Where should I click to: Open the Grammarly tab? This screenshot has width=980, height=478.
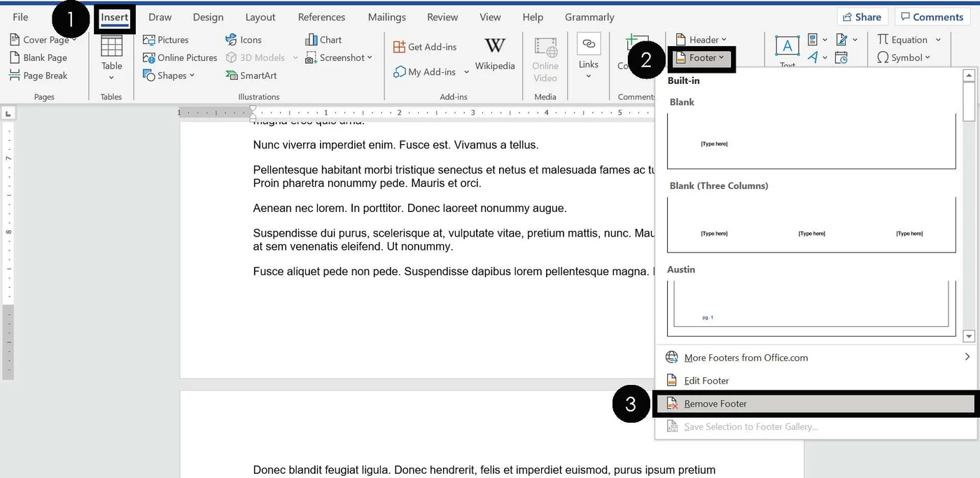589,17
